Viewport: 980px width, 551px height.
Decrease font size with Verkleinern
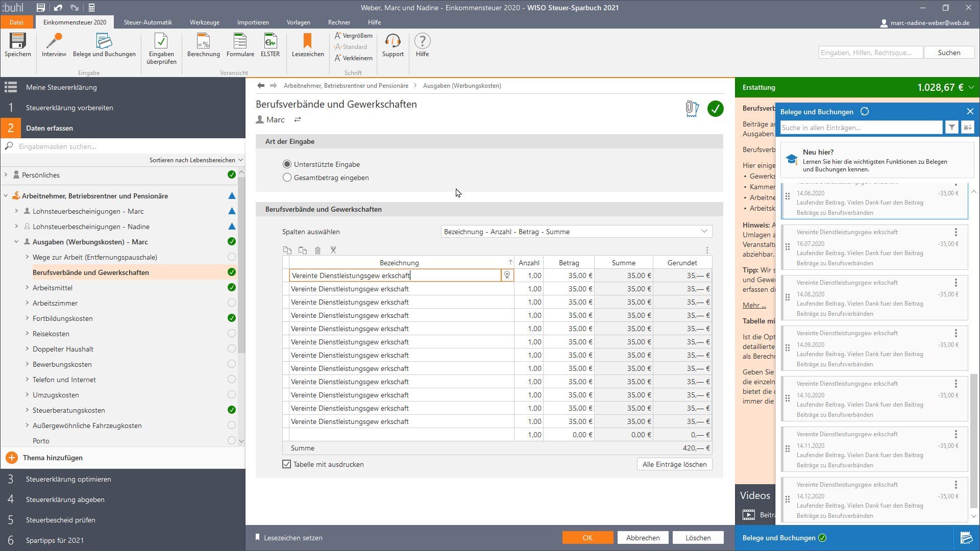(x=353, y=58)
